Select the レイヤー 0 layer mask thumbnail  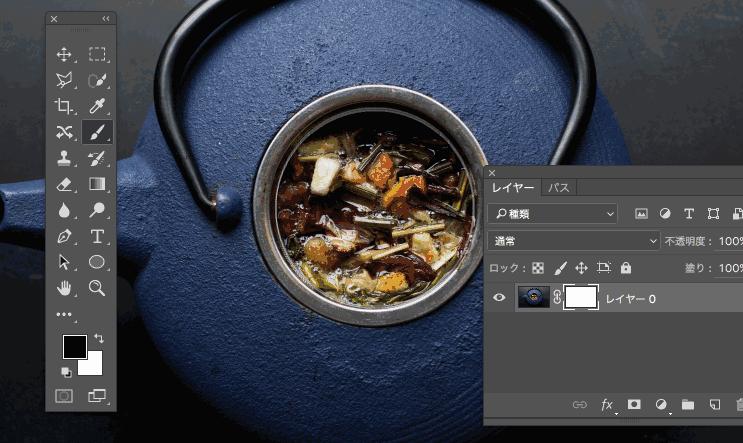pyautogui.click(x=581, y=298)
